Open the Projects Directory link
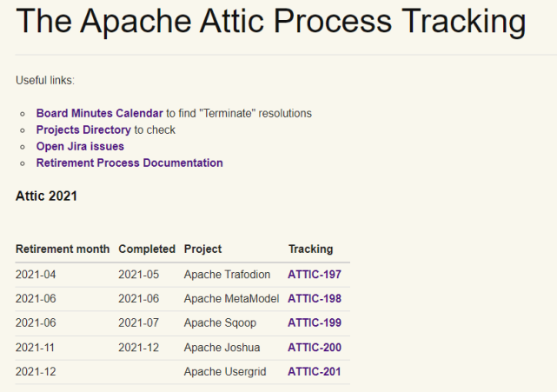The width and height of the screenshot is (557, 392). (83, 130)
